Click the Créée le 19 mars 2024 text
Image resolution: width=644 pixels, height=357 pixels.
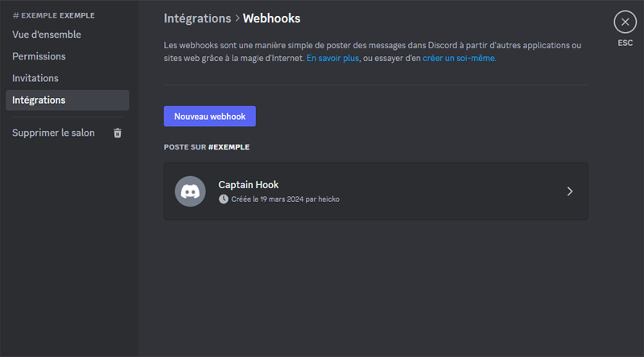(285, 199)
